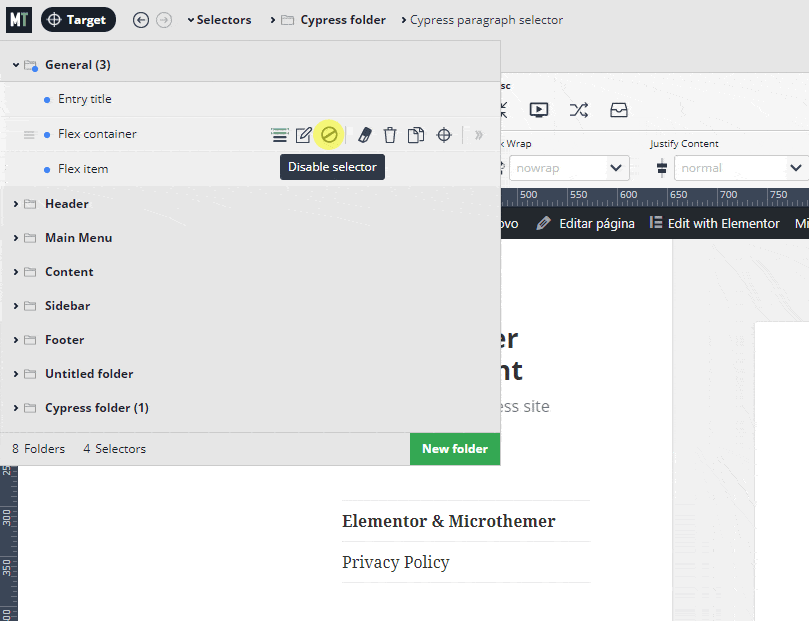Clear styles with the eraser icon
809x621 pixels.
pos(363,134)
